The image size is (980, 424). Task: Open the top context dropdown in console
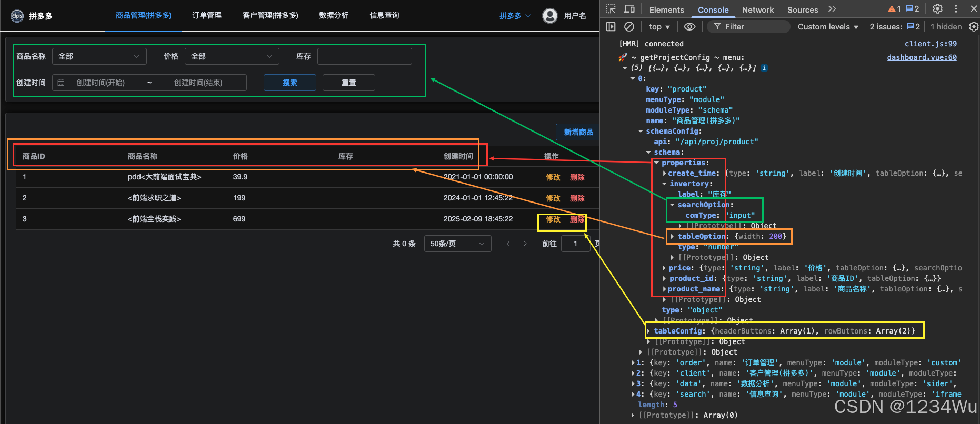point(659,26)
